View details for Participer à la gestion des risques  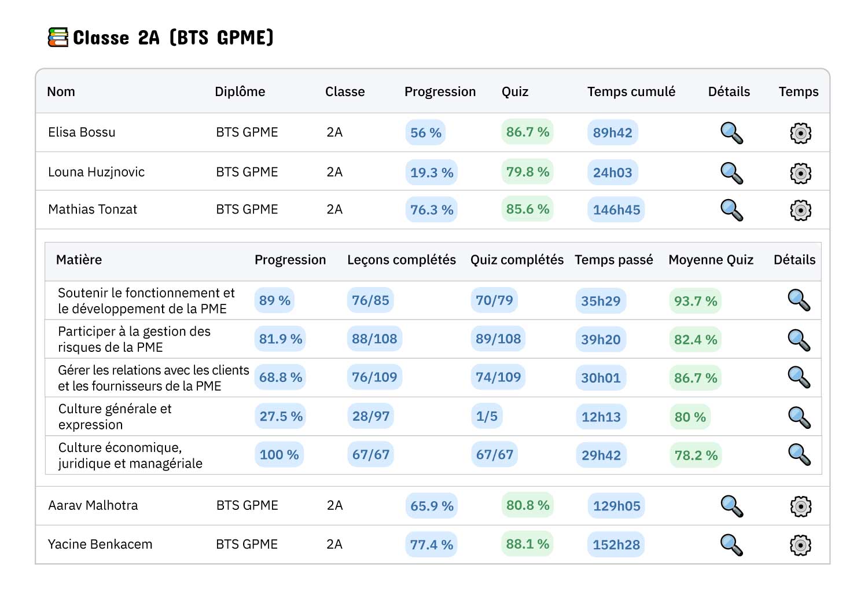point(799,340)
